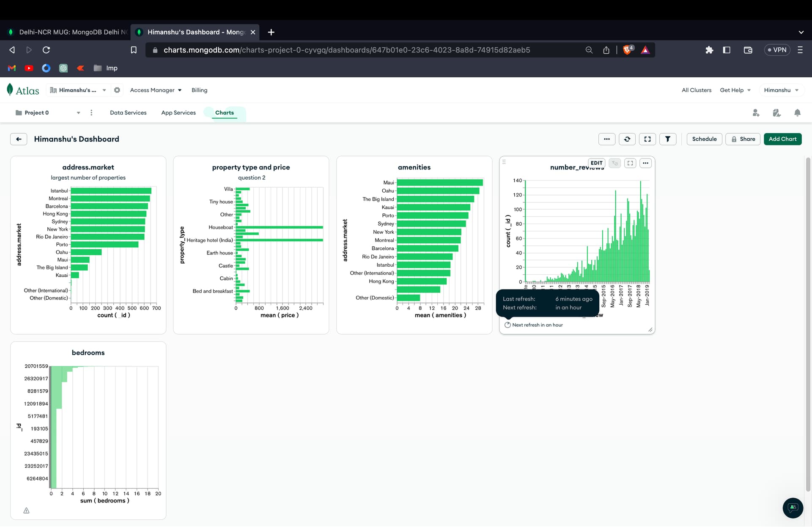The height and width of the screenshot is (527, 812).
Task: Open number_reviews chart ellipsis menu
Action: (x=645, y=163)
